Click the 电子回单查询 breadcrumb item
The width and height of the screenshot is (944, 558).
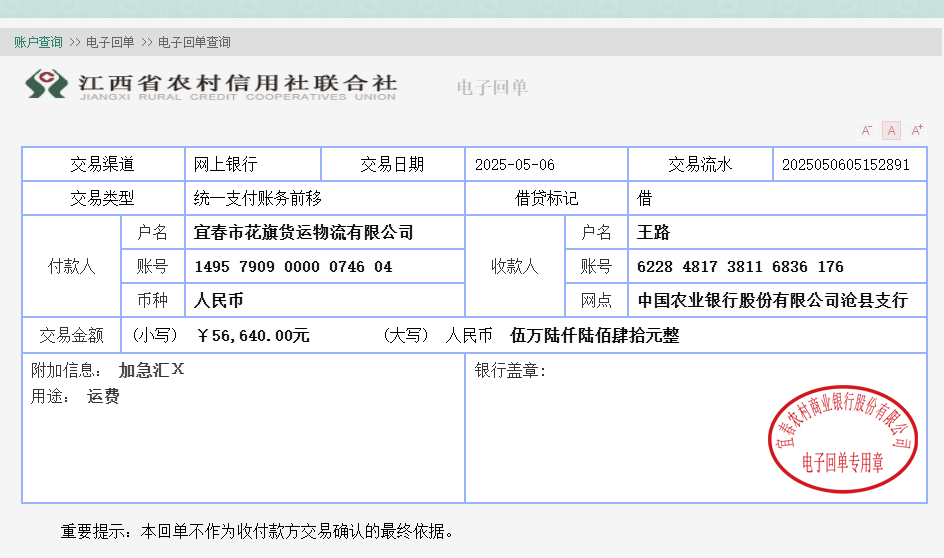194,42
